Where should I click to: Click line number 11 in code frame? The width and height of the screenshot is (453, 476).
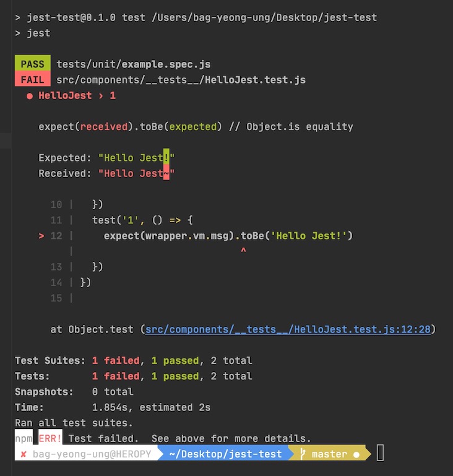[x=56, y=220]
